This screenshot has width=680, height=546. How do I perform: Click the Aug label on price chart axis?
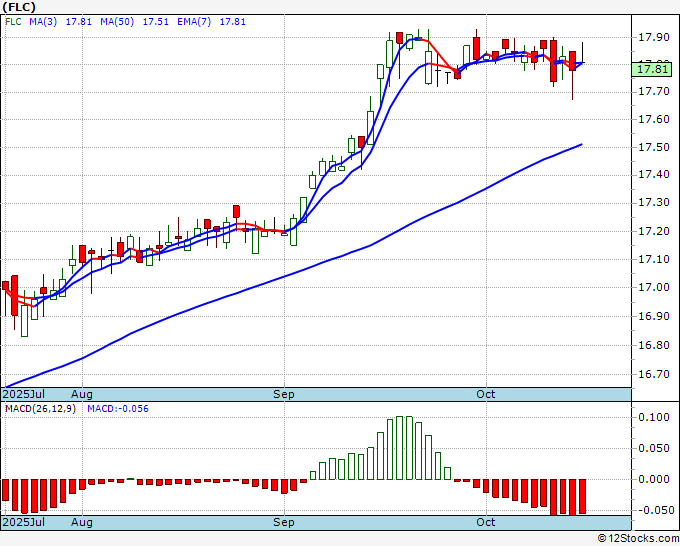point(82,394)
